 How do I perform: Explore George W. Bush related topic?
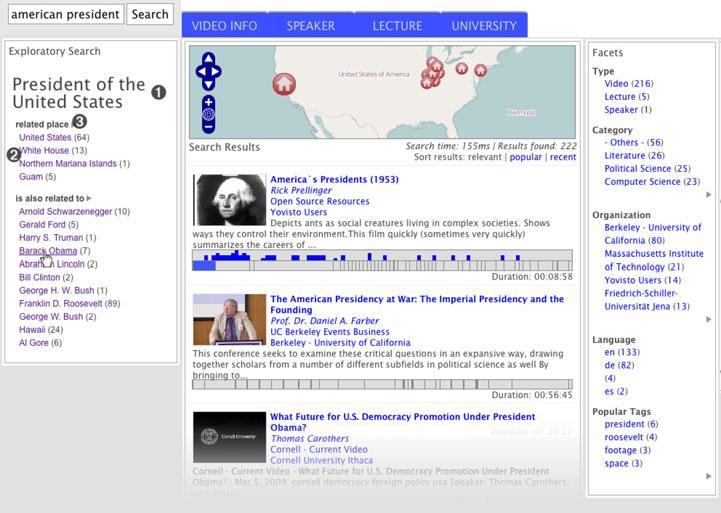(57, 317)
